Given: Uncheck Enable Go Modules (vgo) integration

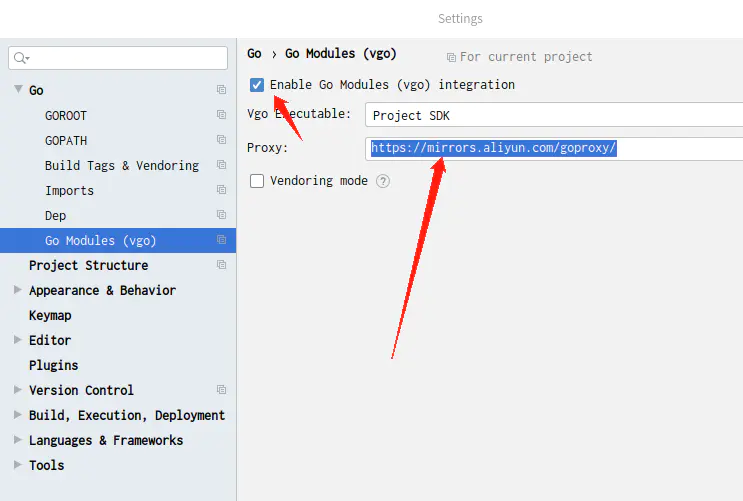Looking at the screenshot, I should coord(257,85).
